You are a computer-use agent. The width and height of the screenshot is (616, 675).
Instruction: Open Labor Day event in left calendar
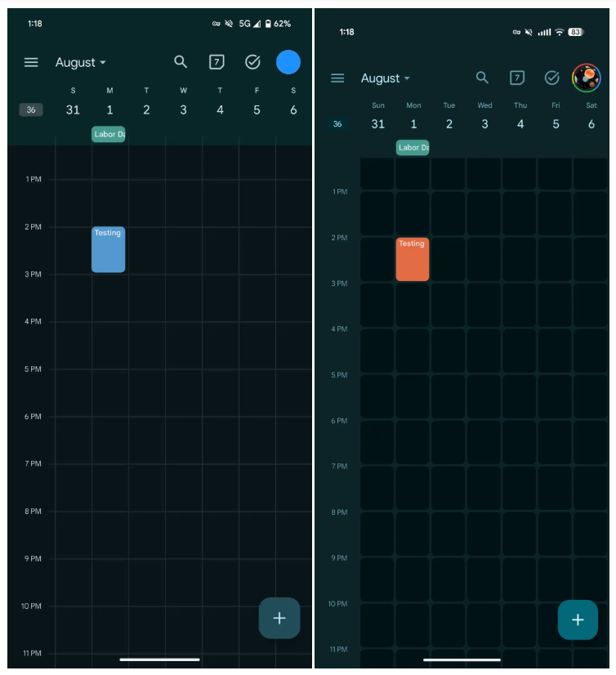point(109,134)
